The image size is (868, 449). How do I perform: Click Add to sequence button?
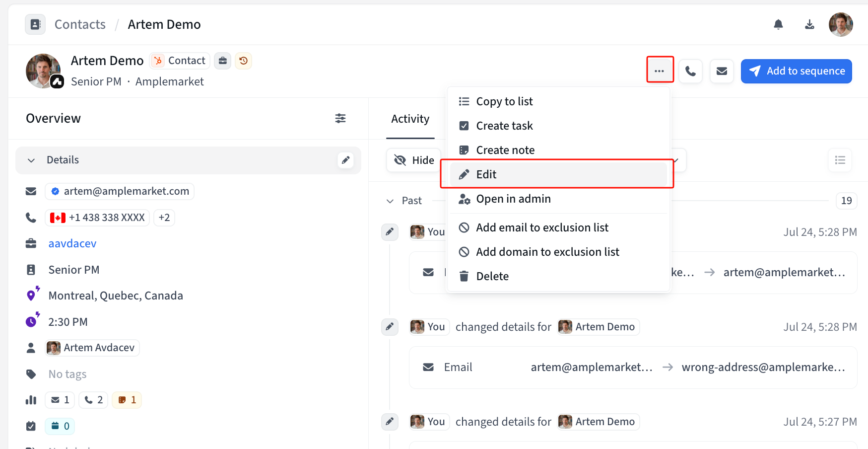coord(797,71)
